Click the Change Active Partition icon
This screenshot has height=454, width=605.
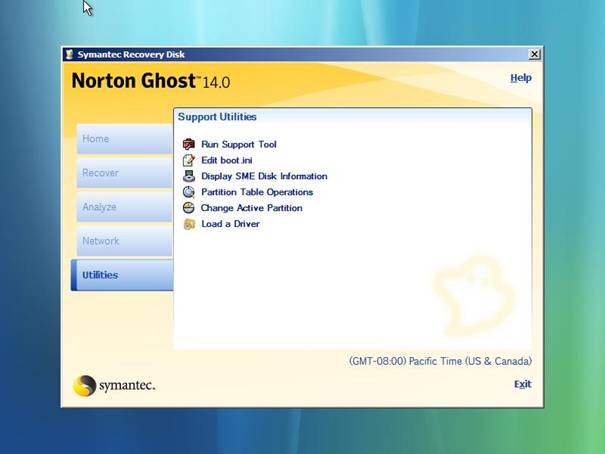point(189,208)
